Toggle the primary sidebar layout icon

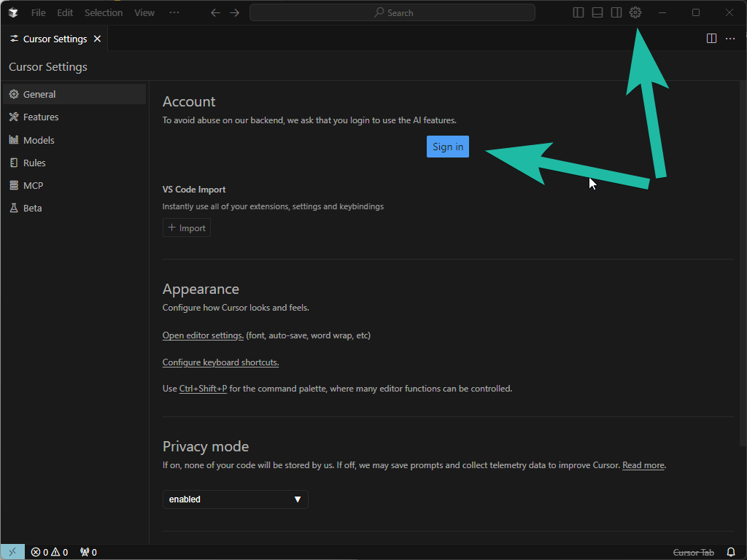point(578,13)
